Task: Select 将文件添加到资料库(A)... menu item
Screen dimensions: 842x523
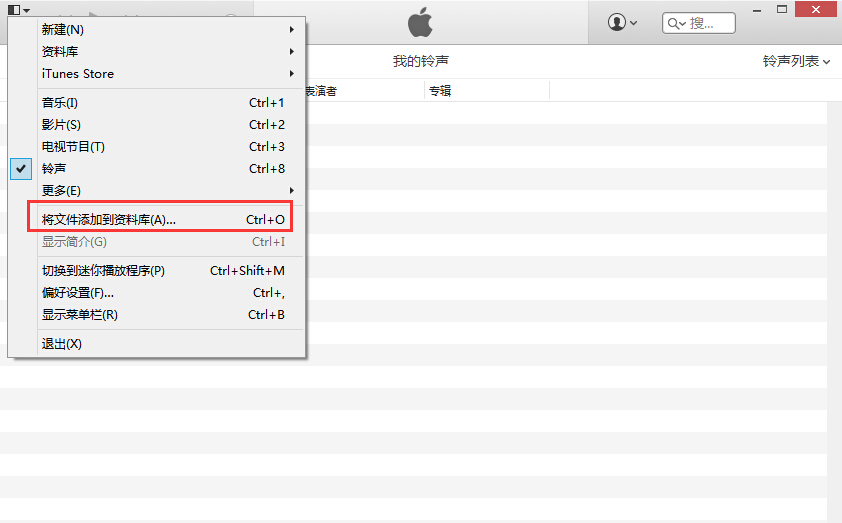Action: tap(168, 220)
